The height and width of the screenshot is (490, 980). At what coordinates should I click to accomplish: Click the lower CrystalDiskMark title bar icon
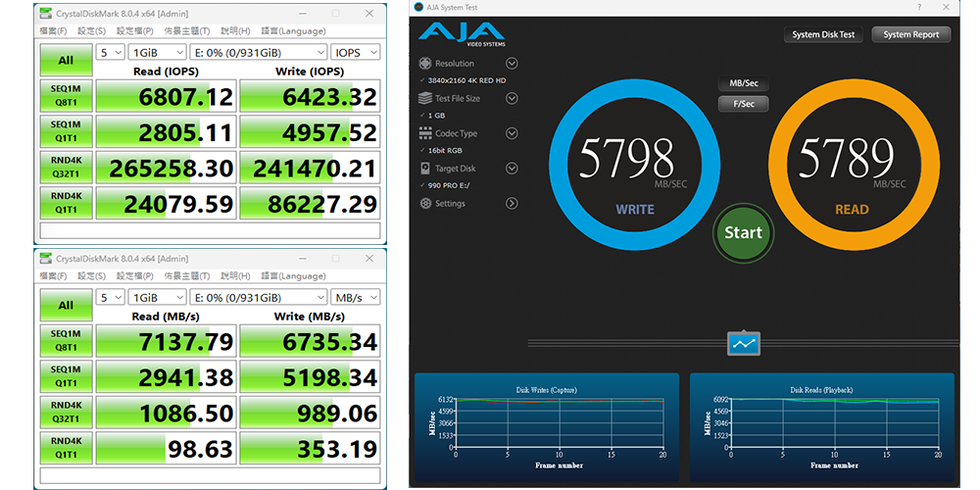point(46,258)
